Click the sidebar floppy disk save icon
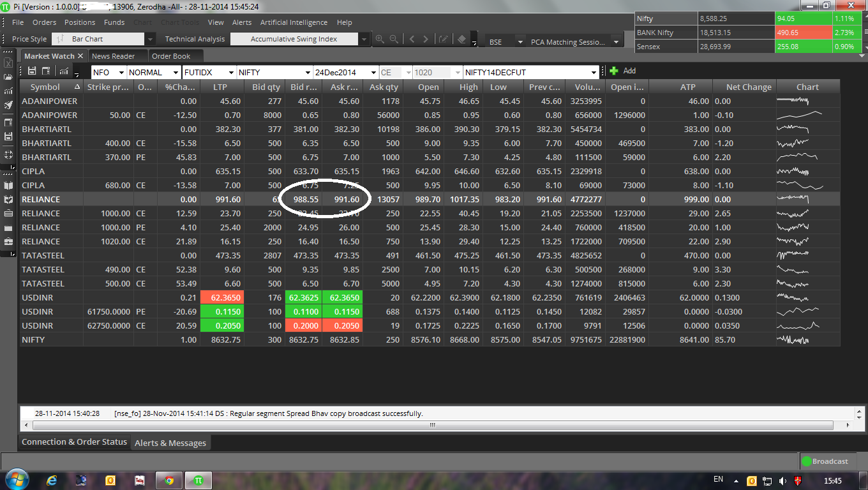868x490 pixels. tap(8, 137)
